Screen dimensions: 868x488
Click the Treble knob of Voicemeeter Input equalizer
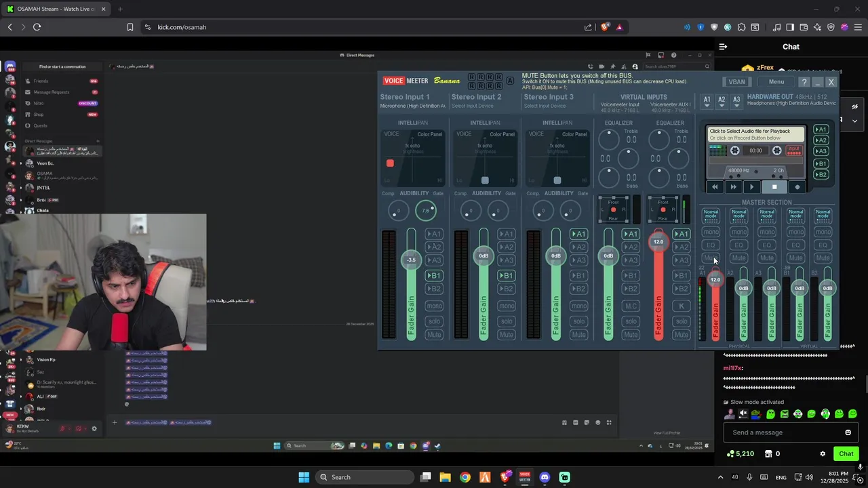pyautogui.click(x=609, y=139)
